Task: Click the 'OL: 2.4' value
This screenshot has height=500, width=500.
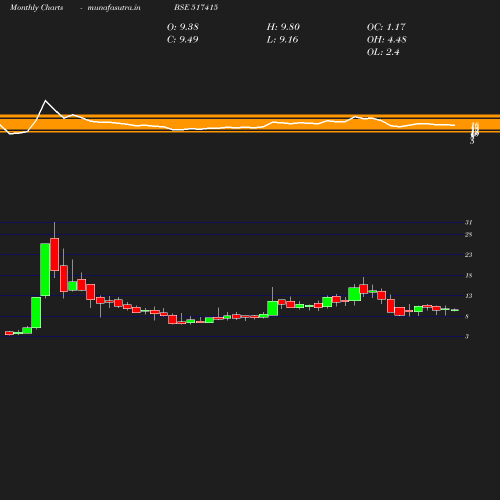Action: tap(383, 52)
